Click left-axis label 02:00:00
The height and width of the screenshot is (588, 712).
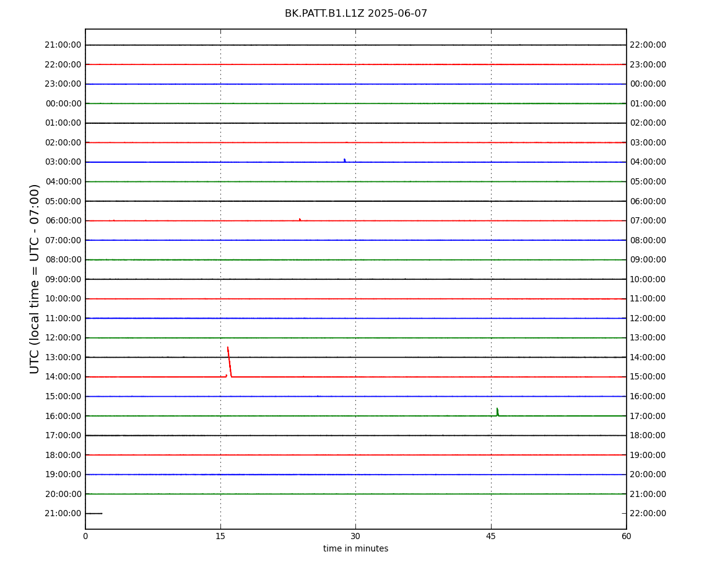tap(63, 142)
